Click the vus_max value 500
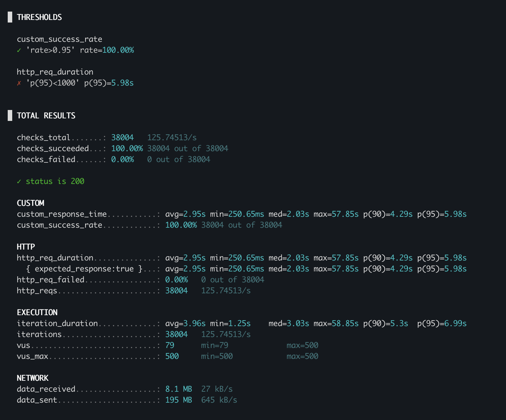The image size is (506, 420). pos(172,356)
